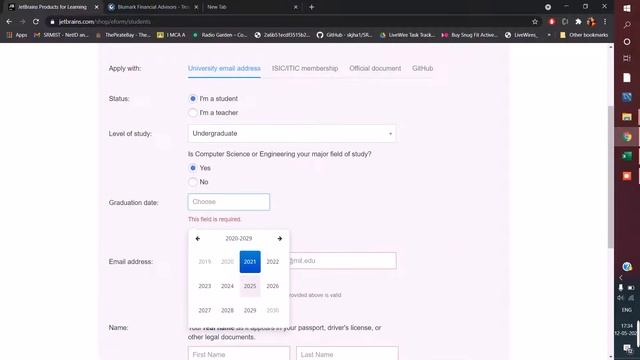Pick 2025 as graduation year
The image size is (640, 360).
[250, 286]
